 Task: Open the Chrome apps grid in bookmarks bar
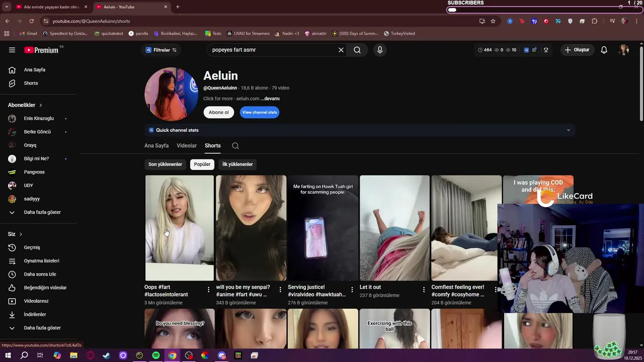(x=7, y=33)
